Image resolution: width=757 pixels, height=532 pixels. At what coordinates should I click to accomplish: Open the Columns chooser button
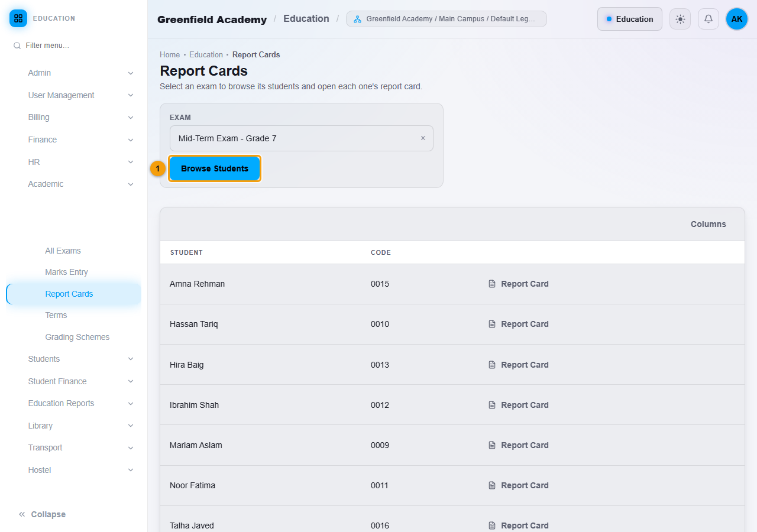point(709,224)
